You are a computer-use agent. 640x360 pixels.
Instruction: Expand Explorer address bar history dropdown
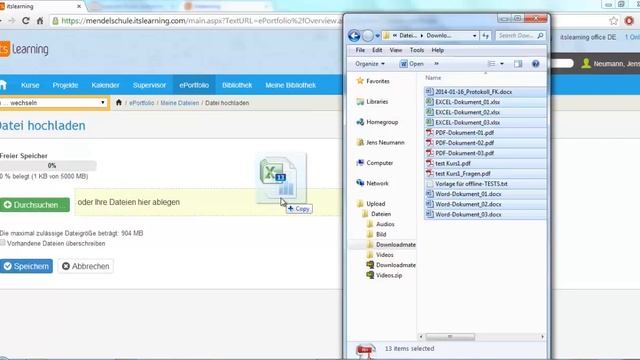click(474, 36)
